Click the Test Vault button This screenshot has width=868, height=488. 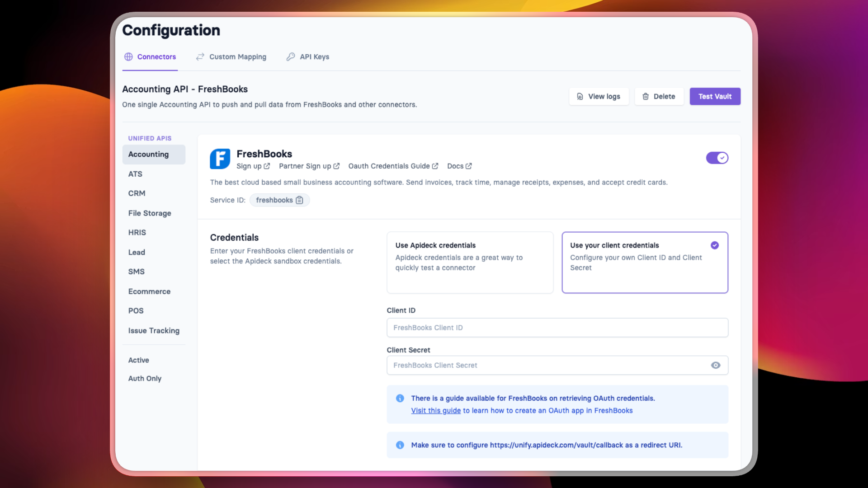[715, 96]
